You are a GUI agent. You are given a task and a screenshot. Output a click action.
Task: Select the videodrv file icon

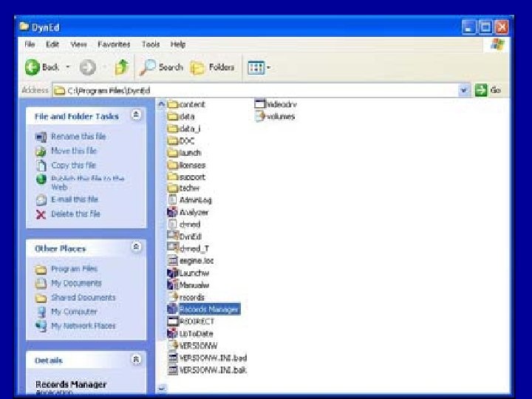(260, 104)
